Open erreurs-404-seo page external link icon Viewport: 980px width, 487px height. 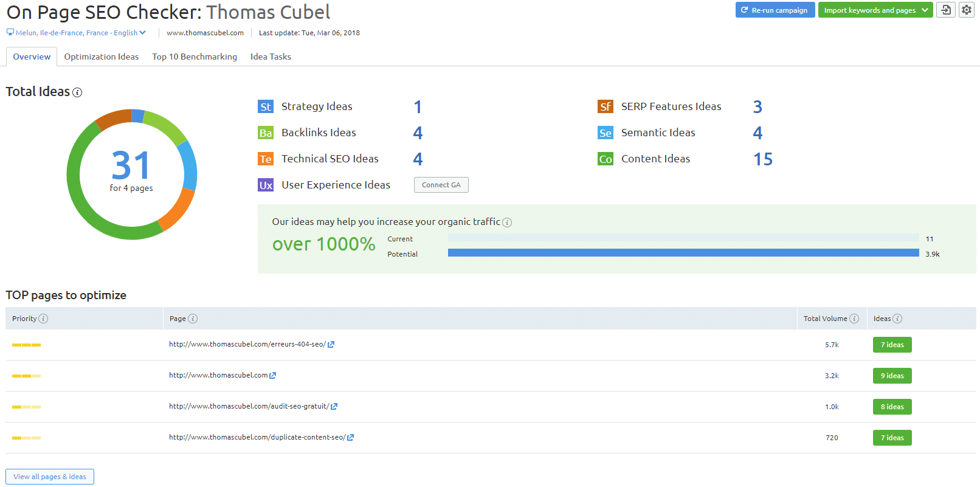331,345
